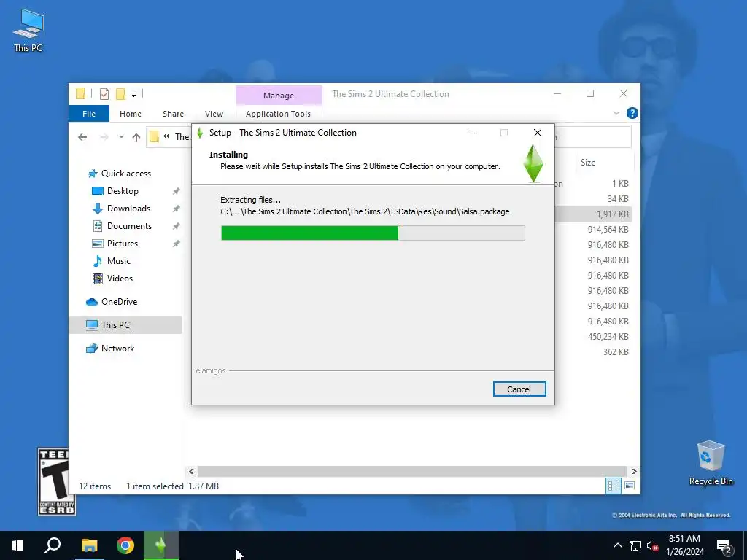Select the file sized 362 KB
Screen dimensions: 747x560
tap(616, 352)
